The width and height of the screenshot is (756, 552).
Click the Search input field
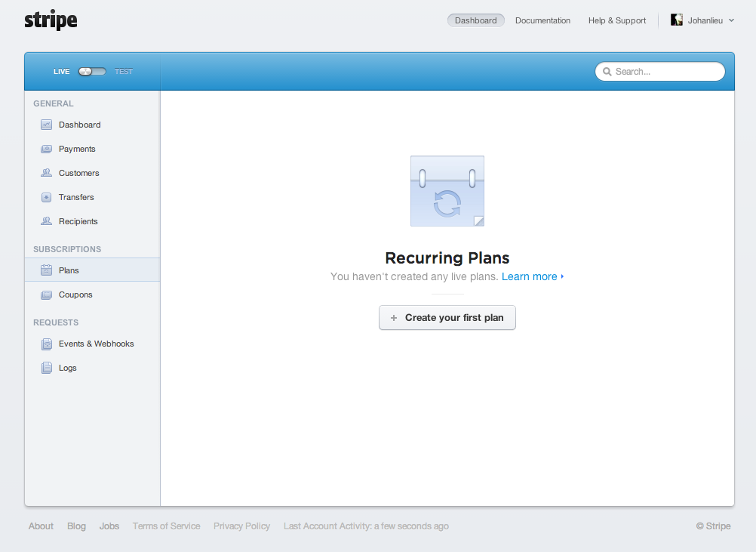point(660,72)
